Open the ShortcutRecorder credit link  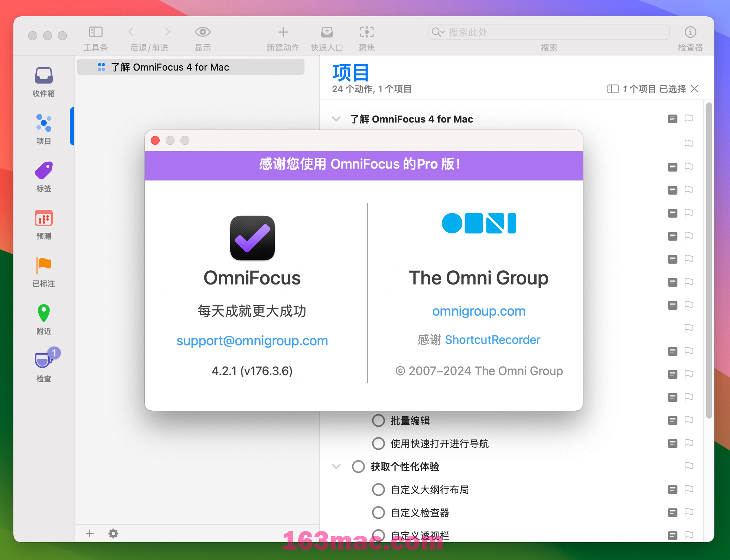492,340
